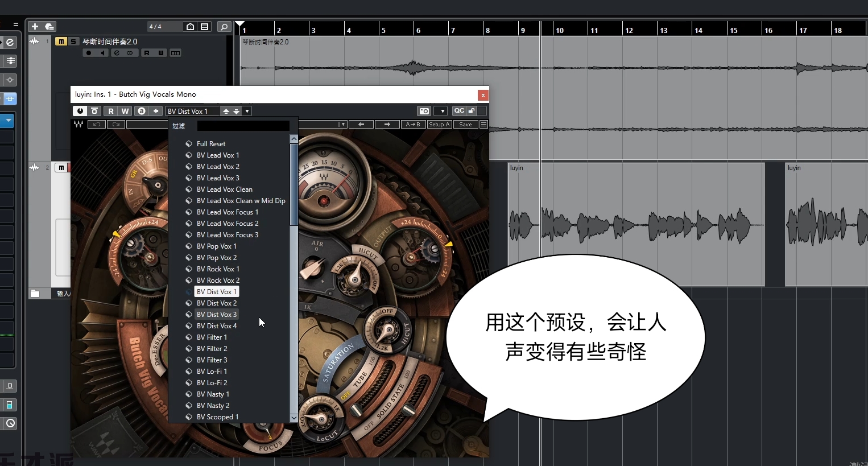
Task: Select BV Nasty 2 preset
Action: tap(213, 406)
